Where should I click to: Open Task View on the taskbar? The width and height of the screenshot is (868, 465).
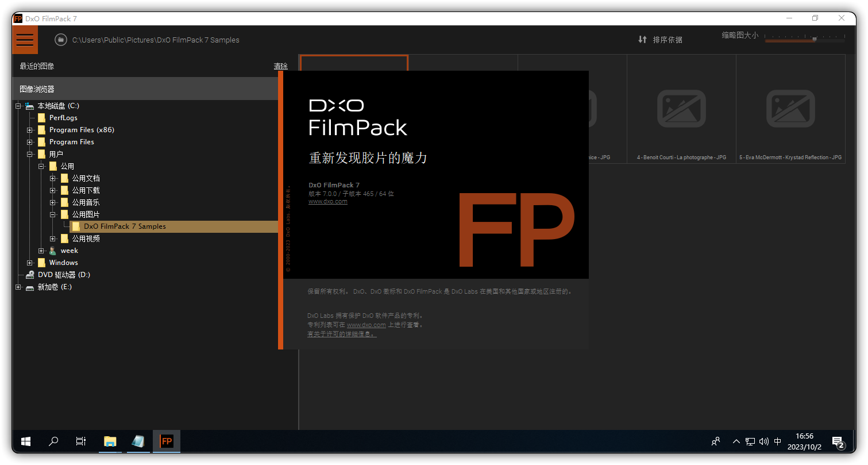pos(81,441)
